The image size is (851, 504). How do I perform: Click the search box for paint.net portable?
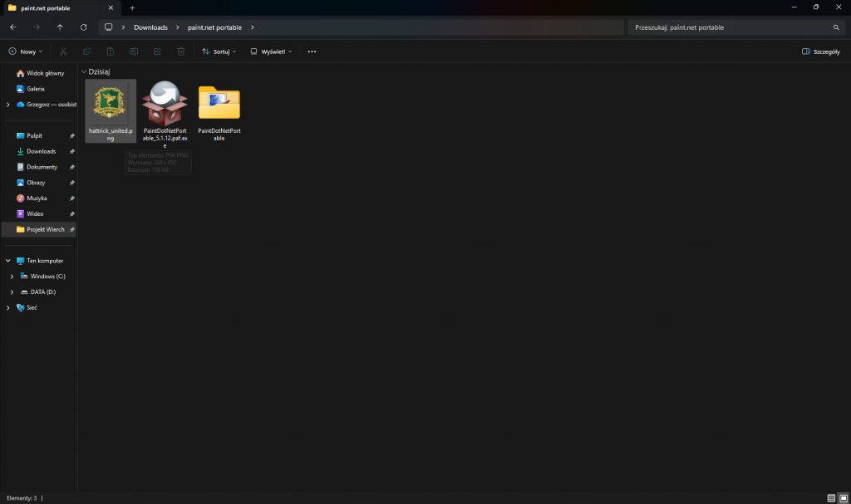[731, 27]
